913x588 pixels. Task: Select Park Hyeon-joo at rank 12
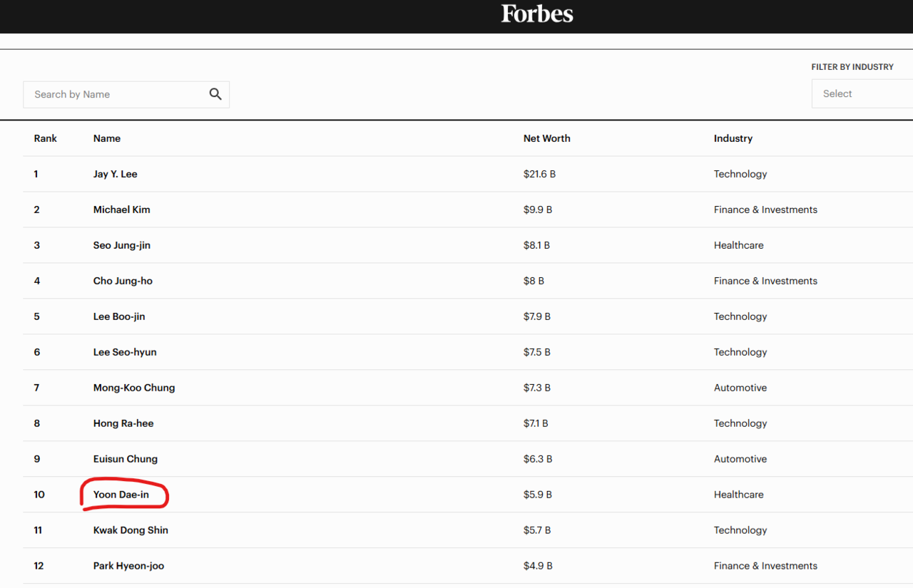click(128, 566)
